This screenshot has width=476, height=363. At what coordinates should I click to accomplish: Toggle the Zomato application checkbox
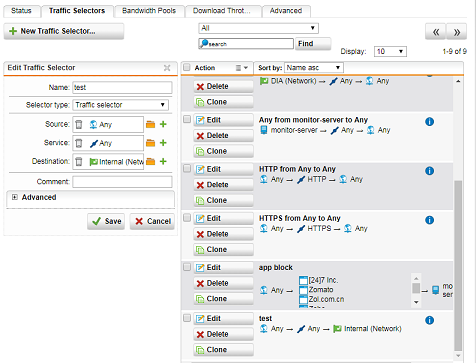point(303,290)
